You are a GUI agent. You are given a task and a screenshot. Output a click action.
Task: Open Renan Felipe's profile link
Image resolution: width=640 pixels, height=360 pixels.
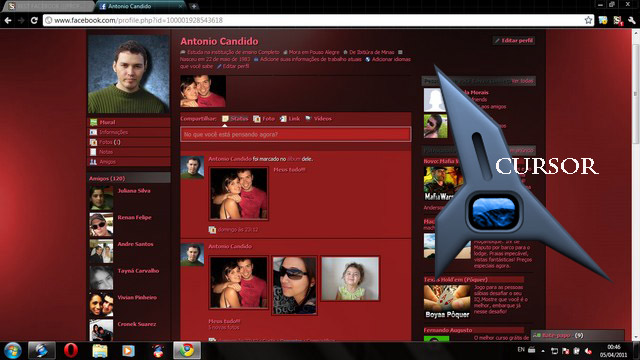134,218
